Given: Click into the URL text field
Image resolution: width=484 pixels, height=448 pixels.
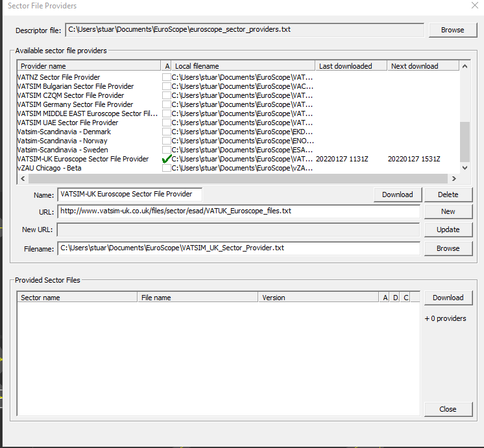Looking at the screenshot, I should 238,211.
